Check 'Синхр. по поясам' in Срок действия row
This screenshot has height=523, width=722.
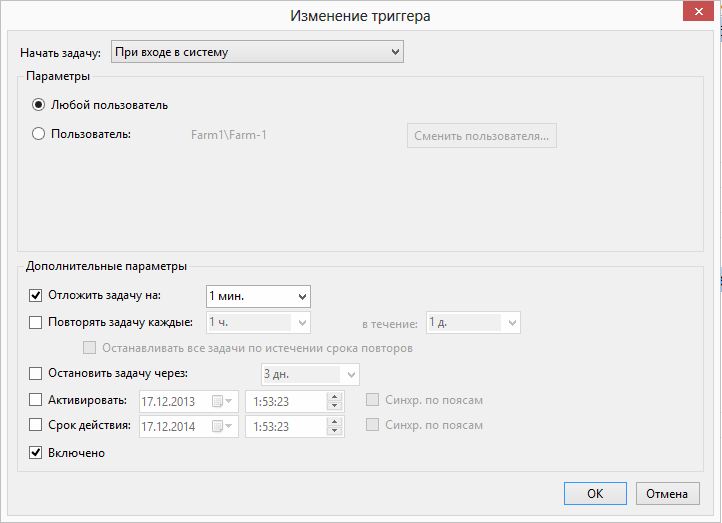pyautogui.click(x=372, y=424)
